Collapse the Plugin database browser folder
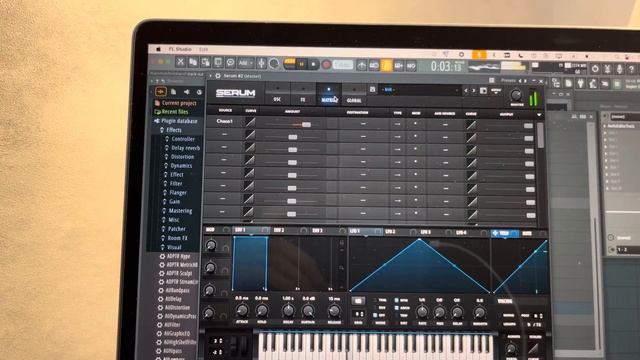Viewport: 640px width, 360px height. 176,121
